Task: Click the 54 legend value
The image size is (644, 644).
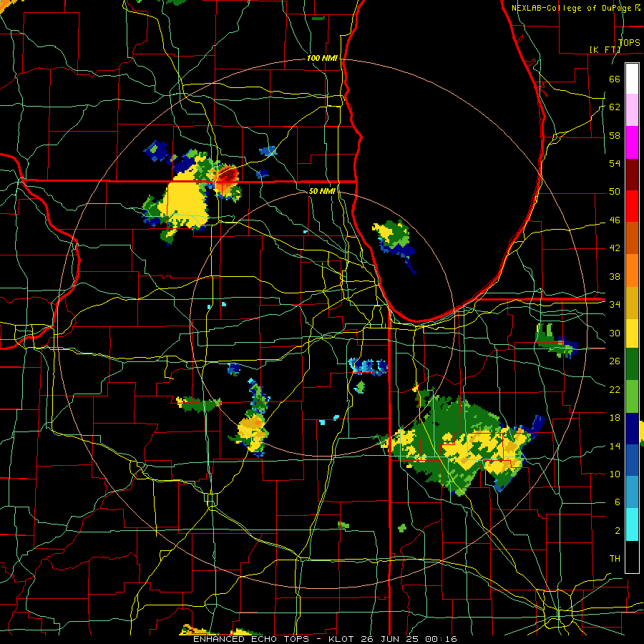Action: 615,163
